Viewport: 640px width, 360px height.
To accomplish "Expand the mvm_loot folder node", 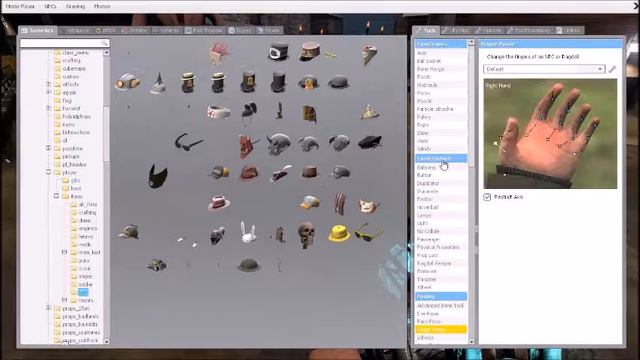I will point(64,252).
